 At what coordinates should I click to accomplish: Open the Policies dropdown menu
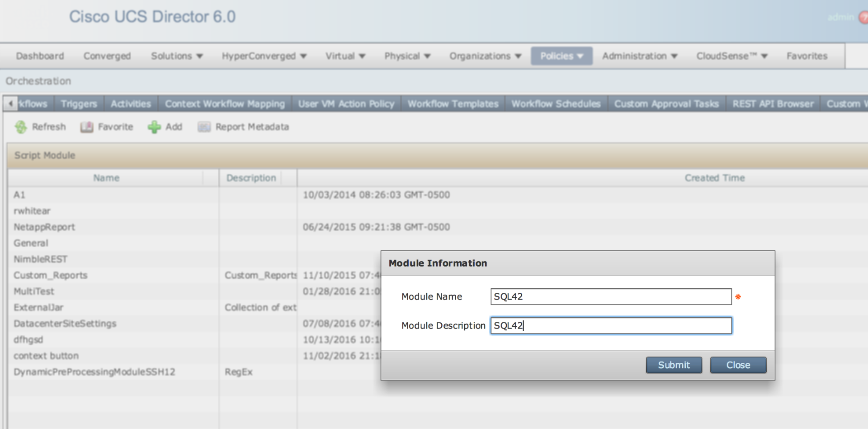[x=561, y=56]
